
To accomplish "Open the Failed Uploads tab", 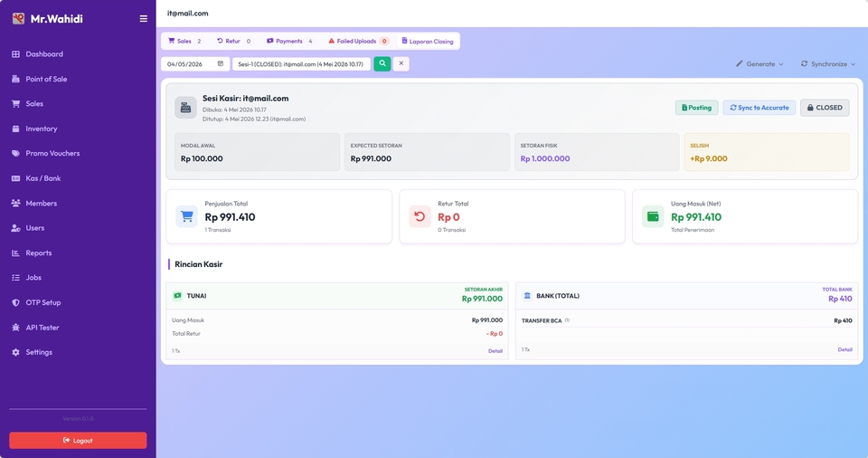I will tap(359, 41).
